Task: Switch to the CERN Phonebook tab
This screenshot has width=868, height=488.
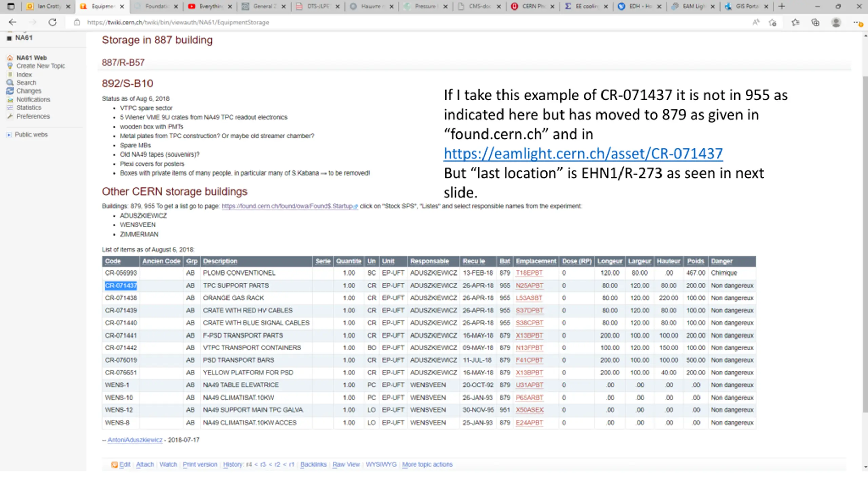Action: (533, 6)
